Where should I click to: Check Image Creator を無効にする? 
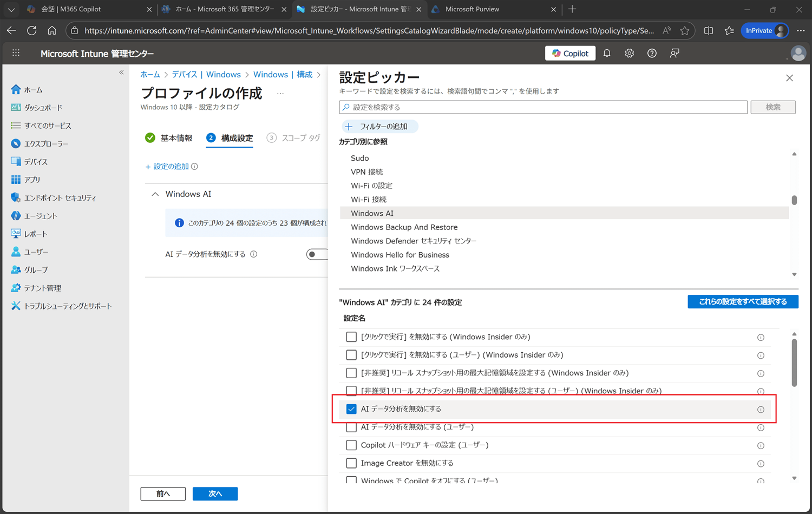[351, 463]
